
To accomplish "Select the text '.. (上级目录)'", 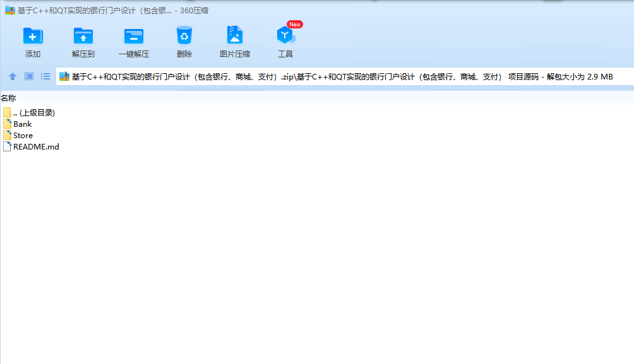I will 34,113.
